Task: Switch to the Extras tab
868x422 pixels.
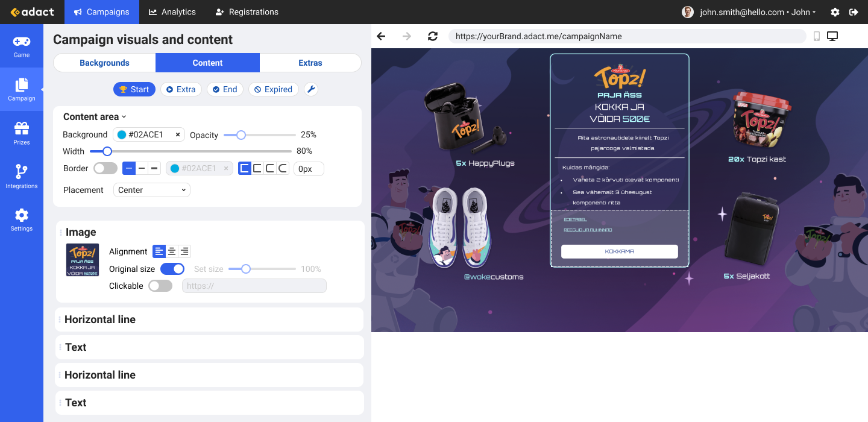Action: coord(310,63)
